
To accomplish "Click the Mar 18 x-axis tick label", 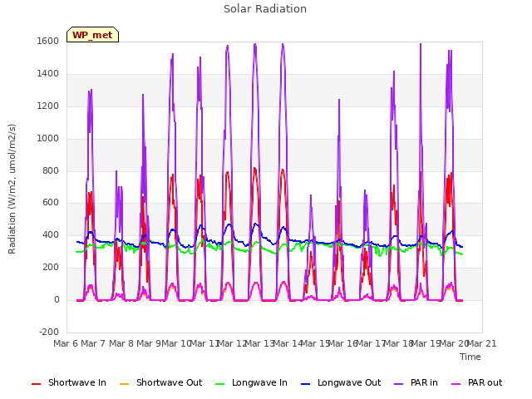I will tap(398, 343).
